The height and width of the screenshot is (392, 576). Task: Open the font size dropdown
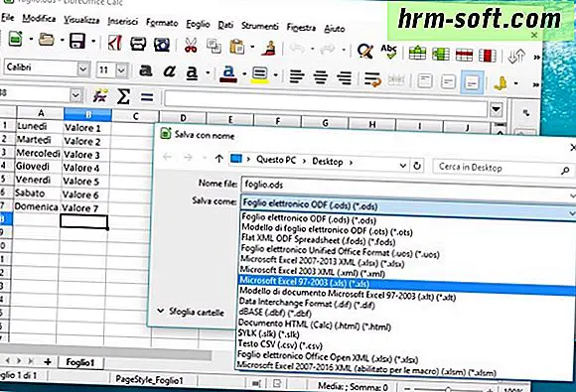pyautogui.click(x=121, y=69)
